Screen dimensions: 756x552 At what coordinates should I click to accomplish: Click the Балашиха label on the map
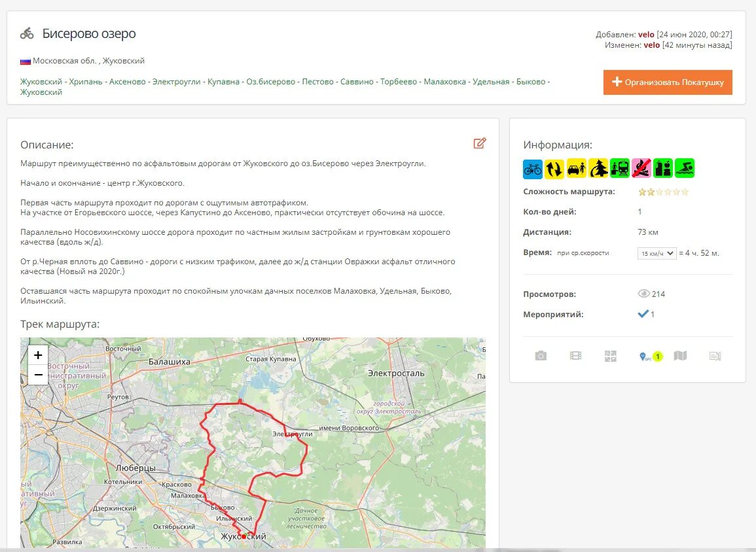point(170,362)
